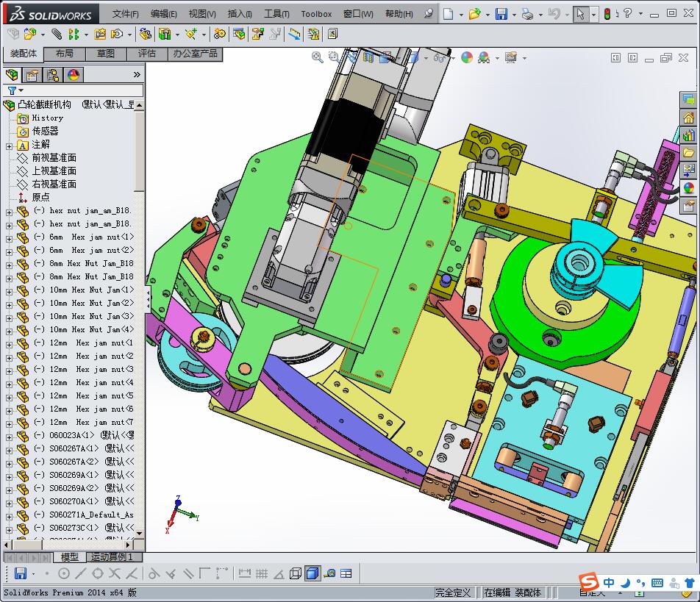Toggle the Shaded With Edges display
The height and width of the screenshot is (602, 700).
click(x=312, y=573)
